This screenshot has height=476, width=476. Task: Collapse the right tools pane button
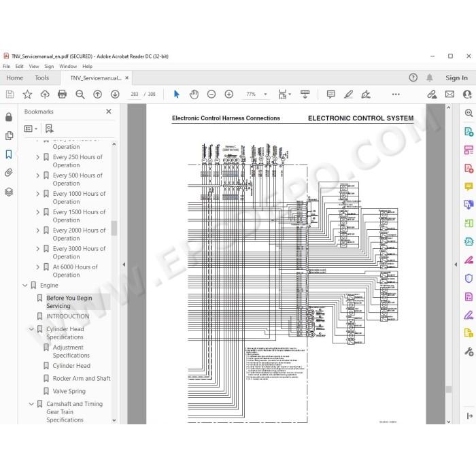(x=469, y=416)
